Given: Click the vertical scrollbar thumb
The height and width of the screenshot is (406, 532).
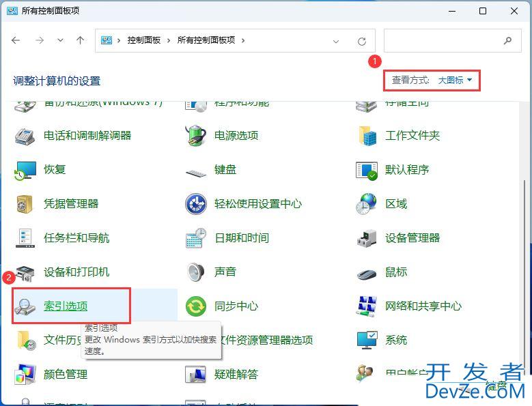Looking at the screenshot, I should 524,276.
